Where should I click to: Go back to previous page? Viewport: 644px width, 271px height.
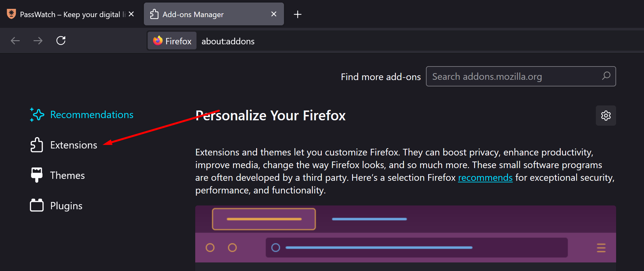tap(15, 41)
